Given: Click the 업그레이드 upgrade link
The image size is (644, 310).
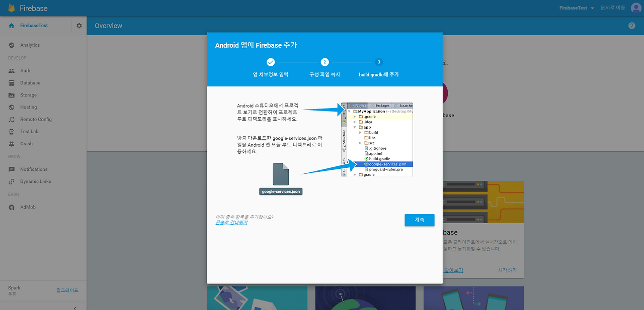Looking at the screenshot, I should [67, 290].
